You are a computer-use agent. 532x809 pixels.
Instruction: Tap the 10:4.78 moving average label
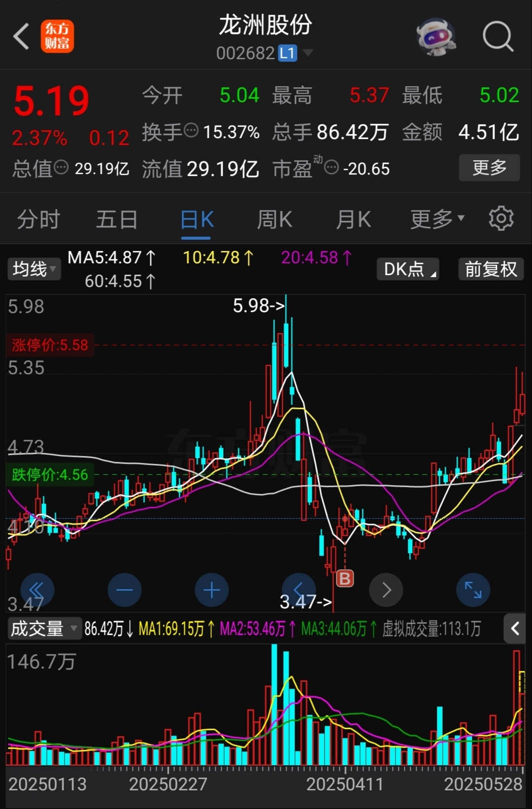click(218, 257)
